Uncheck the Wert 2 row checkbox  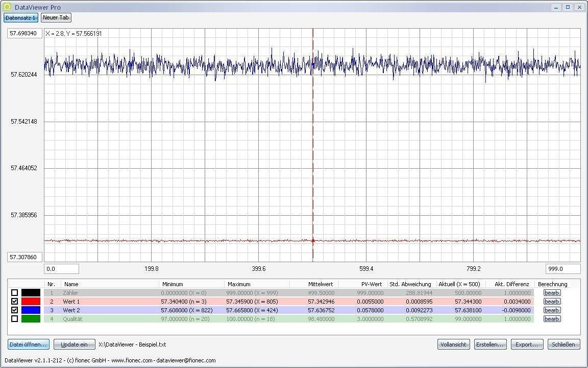tap(15, 310)
